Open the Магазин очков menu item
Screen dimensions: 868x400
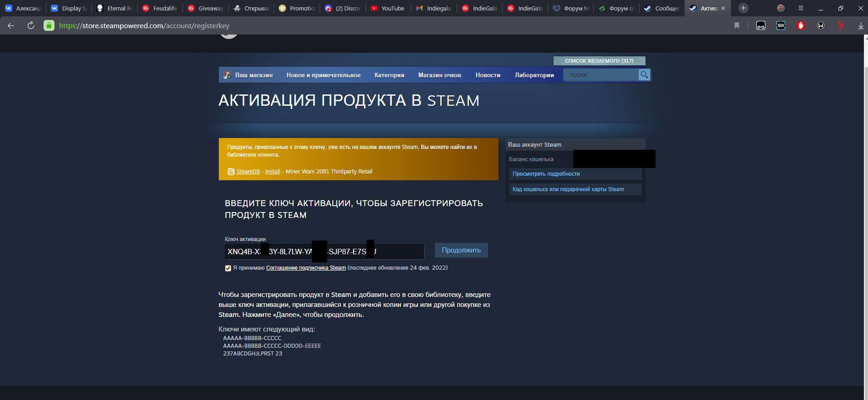(439, 75)
